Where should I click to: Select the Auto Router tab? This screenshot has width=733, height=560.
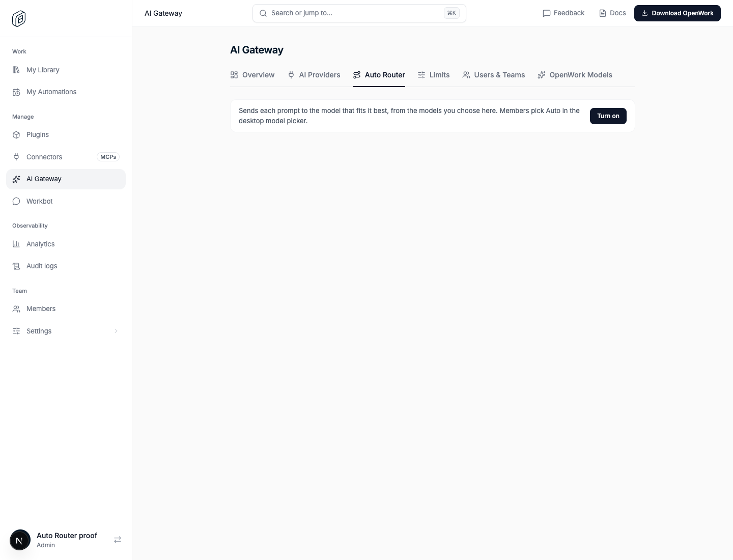coord(379,75)
